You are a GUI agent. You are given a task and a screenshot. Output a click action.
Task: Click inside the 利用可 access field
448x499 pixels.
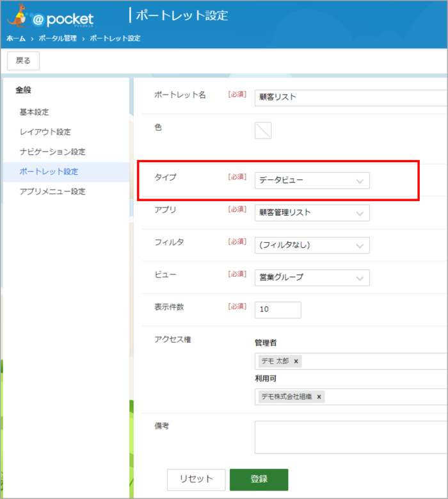[351, 397]
